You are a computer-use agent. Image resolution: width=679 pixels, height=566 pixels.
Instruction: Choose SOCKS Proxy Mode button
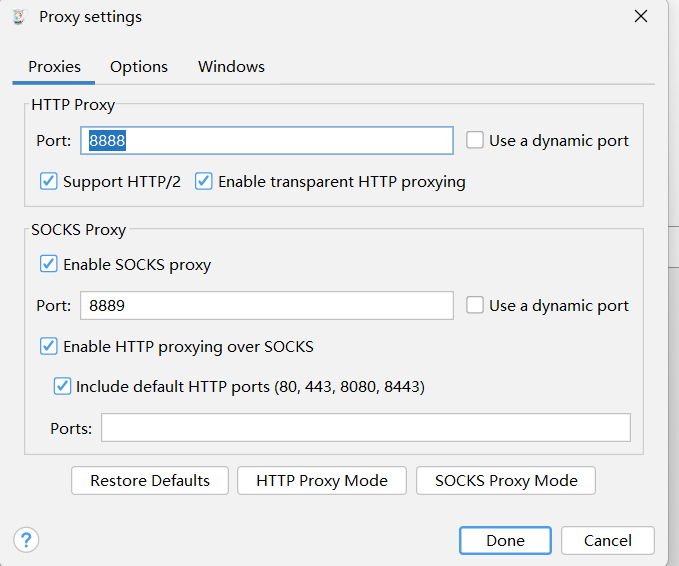[x=505, y=481]
